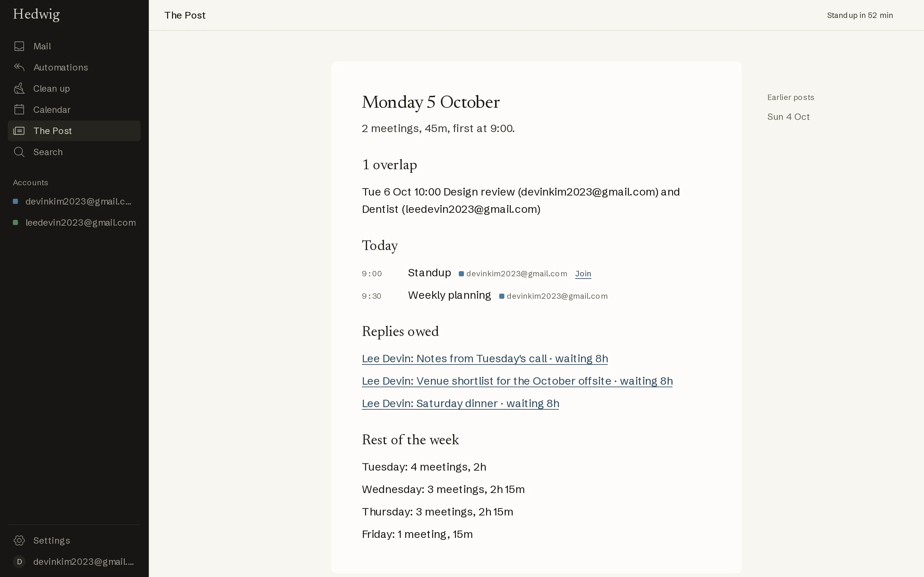Select the Clean up broom icon

click(19, 88)
